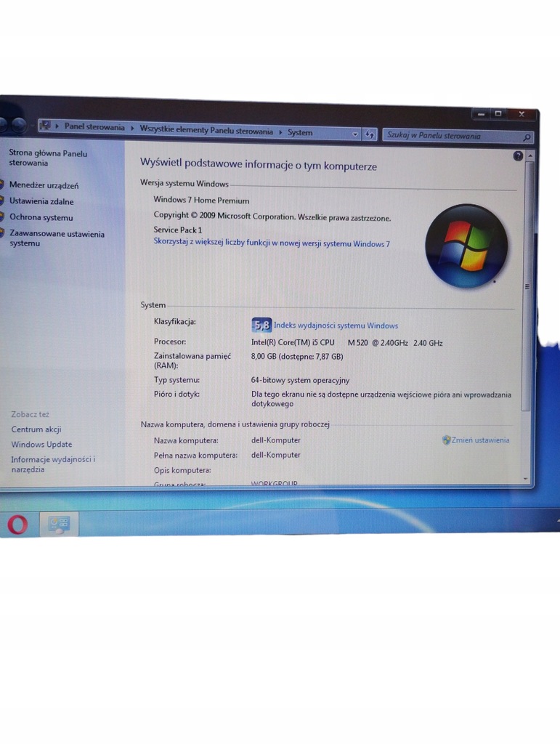Click shield icon next to Ochrona systemu
This screenshot has width=560, height=744.
[x=2, y=217]
